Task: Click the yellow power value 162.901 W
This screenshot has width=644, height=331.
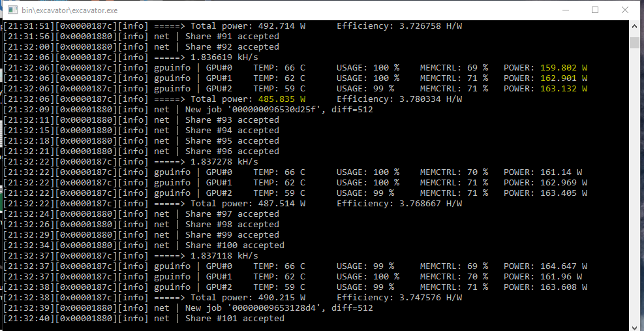Action: coord(564,78)
